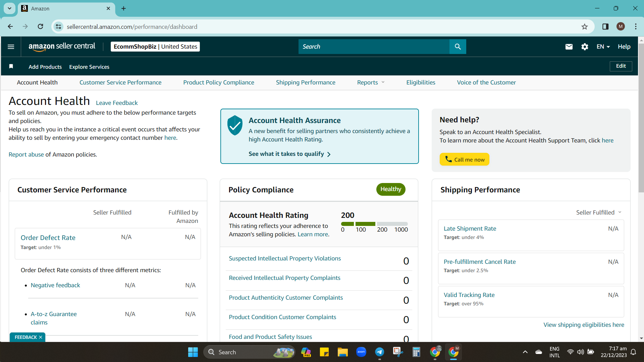
Task: Expand the EN language dropdown
Action: 603,47
